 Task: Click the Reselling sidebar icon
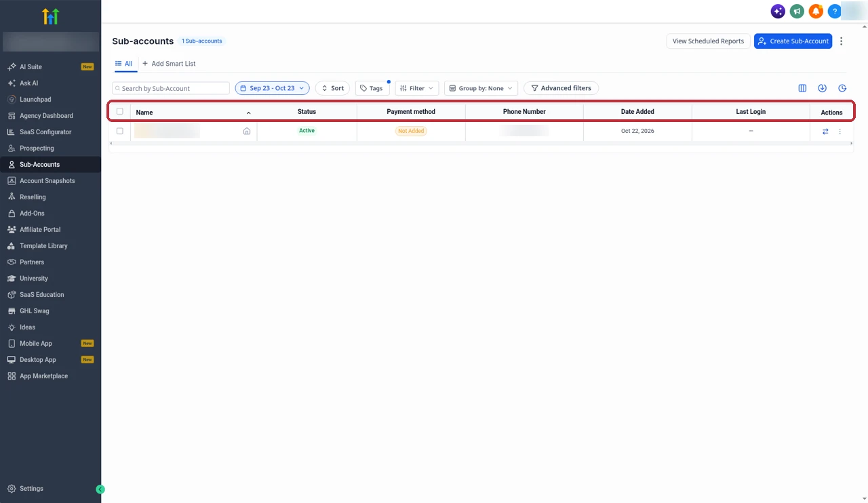12,197
